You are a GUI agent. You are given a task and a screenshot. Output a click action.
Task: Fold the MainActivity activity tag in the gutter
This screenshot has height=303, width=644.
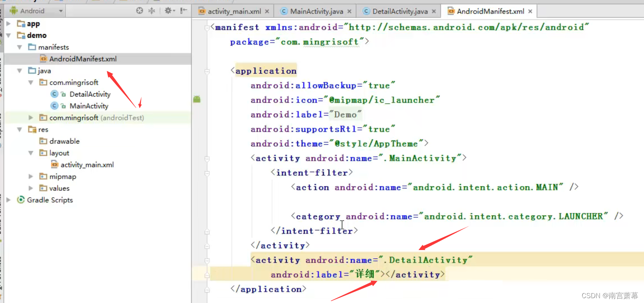click(x=207, y=159)
